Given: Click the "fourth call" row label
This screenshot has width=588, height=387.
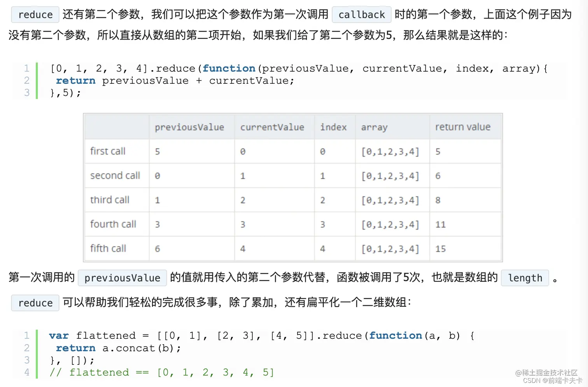Looking at the screenshot, I should click(113, 224).
